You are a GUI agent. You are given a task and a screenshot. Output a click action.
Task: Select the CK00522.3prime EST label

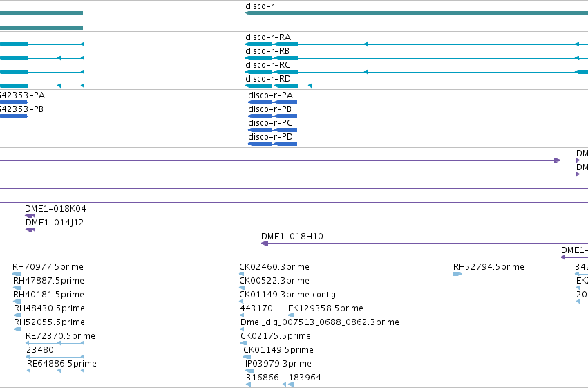[274, 281]
